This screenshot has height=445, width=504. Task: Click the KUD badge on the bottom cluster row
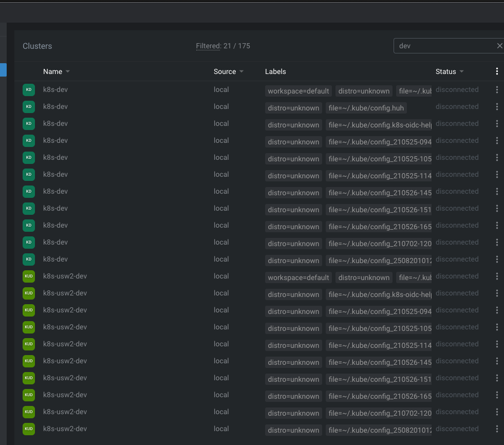[29, 429]
